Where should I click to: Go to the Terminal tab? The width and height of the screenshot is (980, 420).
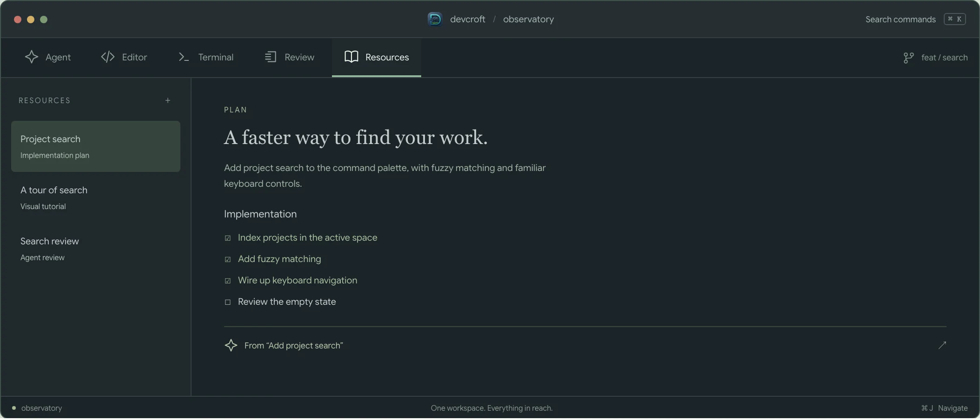click(x=206, y=57)
